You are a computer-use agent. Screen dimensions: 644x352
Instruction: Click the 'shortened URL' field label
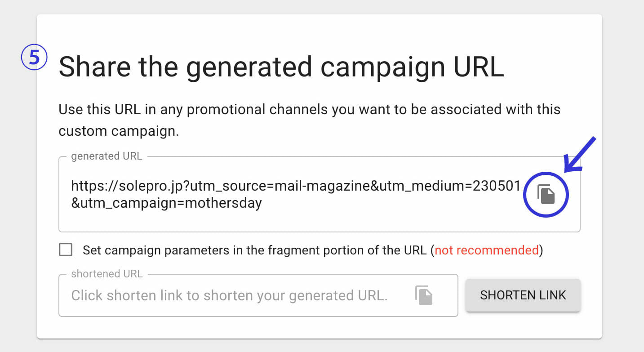pyautogui.click(x=107, y=274)
